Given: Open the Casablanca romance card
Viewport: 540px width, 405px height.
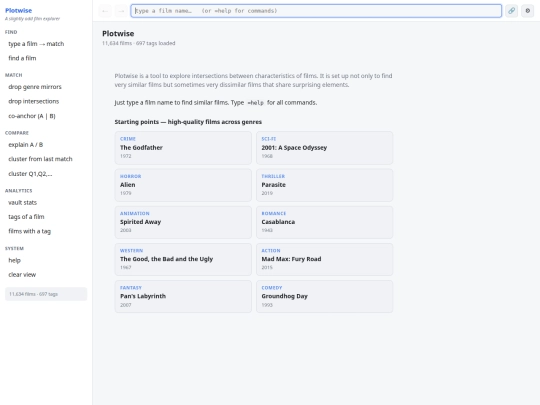Looking at the screenshot, I should tap(324, 222).
